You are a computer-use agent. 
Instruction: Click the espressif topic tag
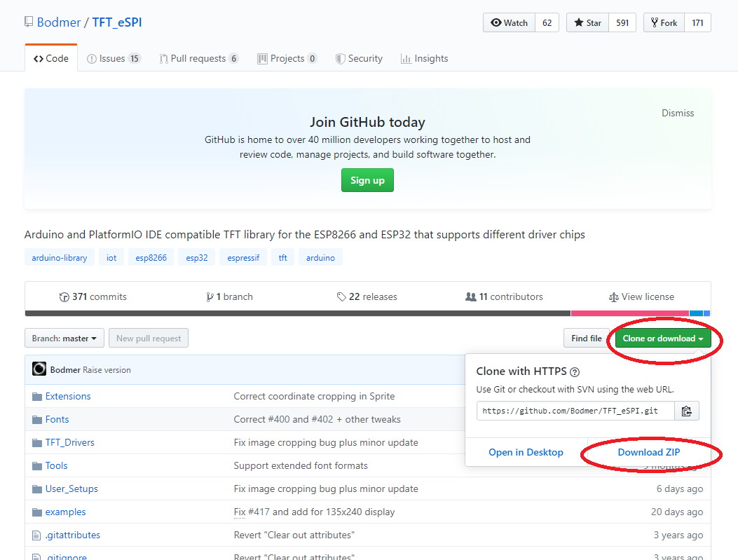[x=243, y=258]
